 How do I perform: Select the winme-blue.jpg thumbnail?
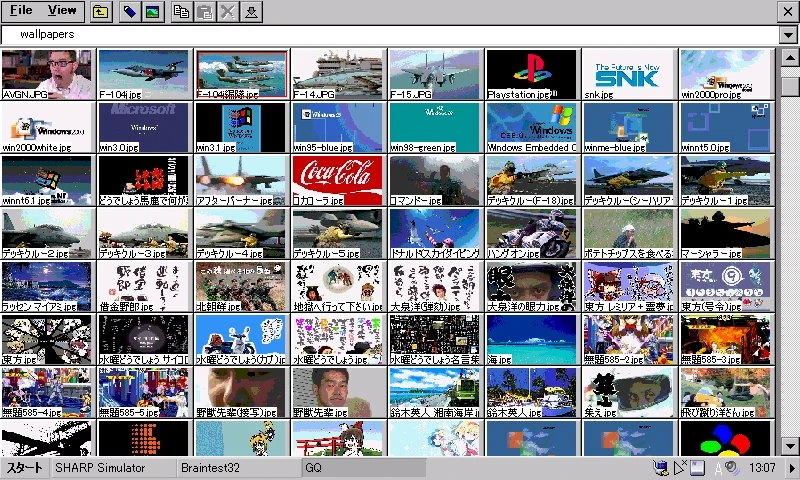click(x=630, y=128)
